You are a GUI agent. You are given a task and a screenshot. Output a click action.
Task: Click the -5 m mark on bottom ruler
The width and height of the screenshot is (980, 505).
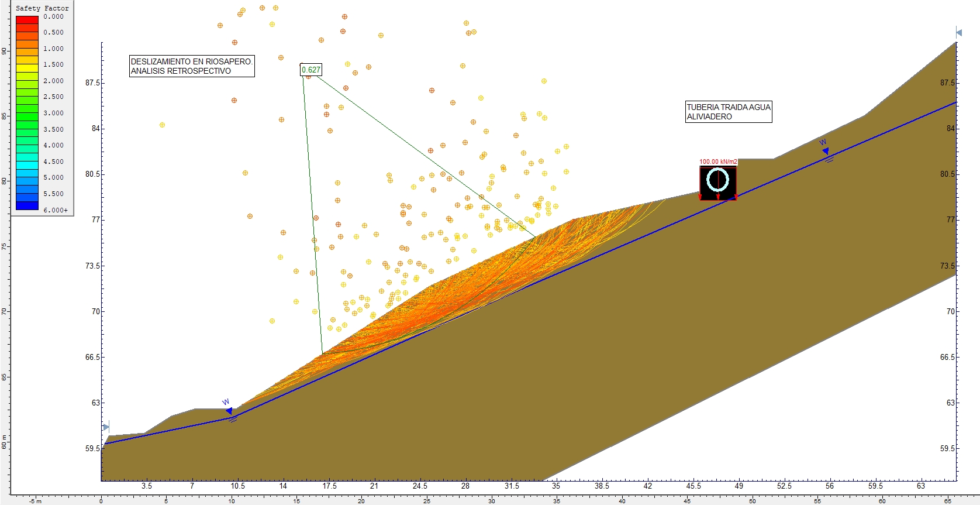point(36,501)
